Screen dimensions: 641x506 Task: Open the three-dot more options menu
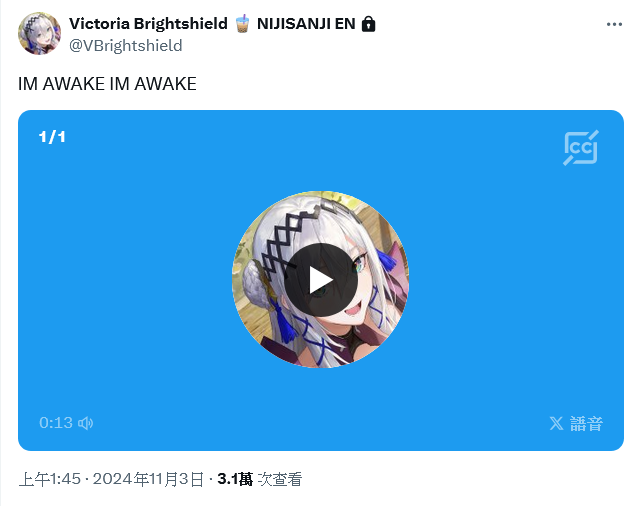tap(614, 25)
